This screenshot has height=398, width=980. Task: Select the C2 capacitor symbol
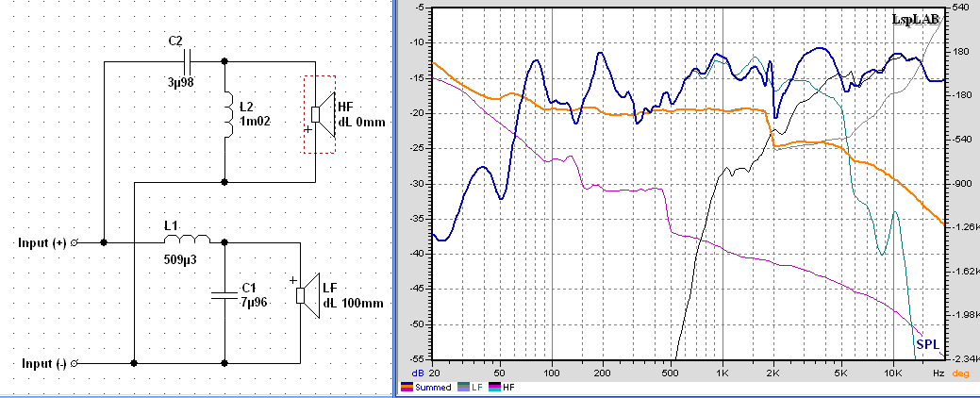[x=188, y=61]
